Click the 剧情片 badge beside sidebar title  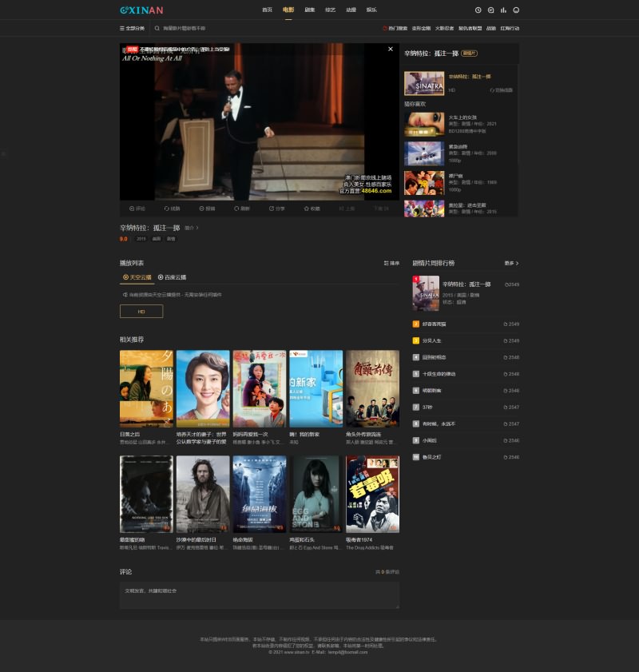coord(469,54)
